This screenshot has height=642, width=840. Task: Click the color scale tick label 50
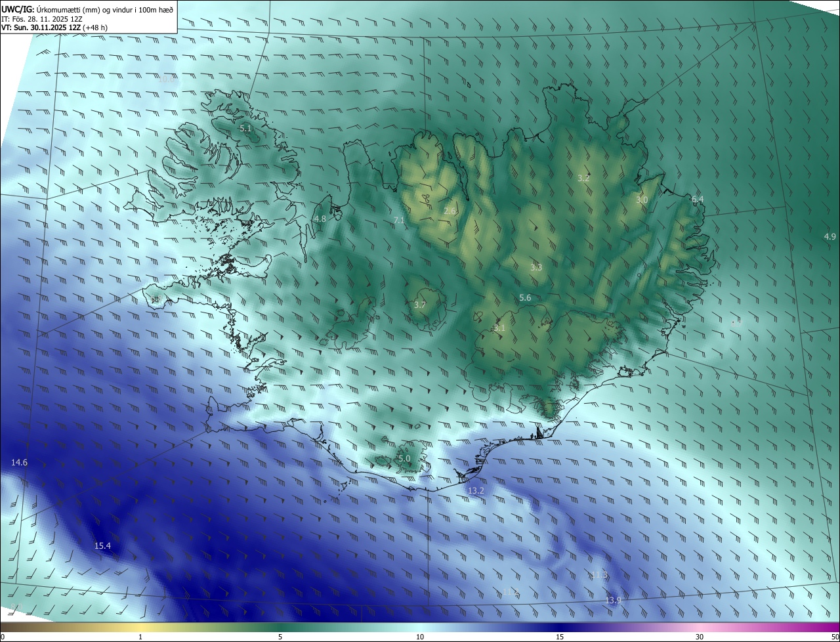tap(835, 637)
